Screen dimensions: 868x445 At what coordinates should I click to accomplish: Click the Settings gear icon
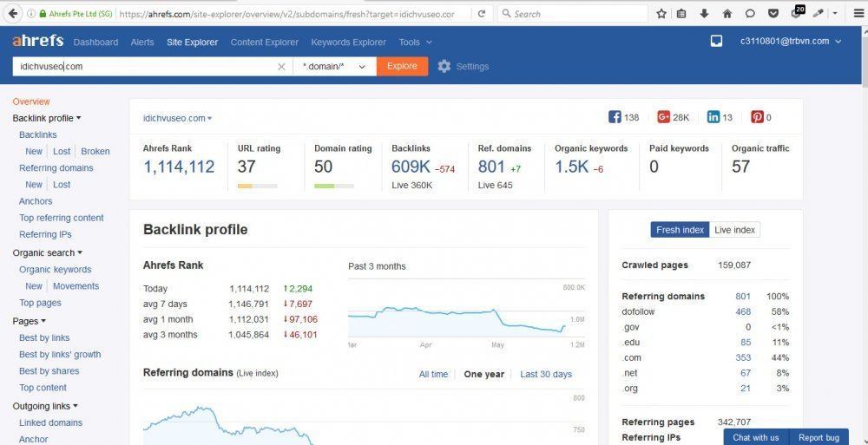[444, 67]
